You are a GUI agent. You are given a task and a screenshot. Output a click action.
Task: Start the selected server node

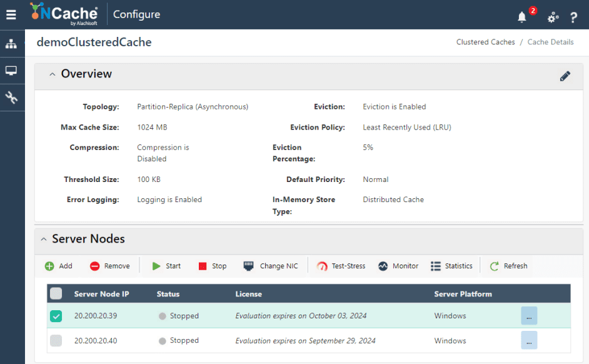point(166,266)
